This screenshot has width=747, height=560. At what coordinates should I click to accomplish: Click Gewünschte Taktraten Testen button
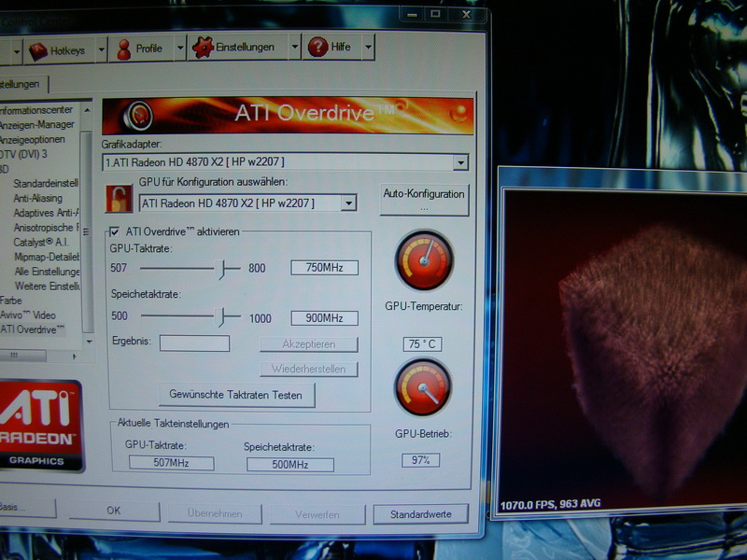[x=236, y=395]
